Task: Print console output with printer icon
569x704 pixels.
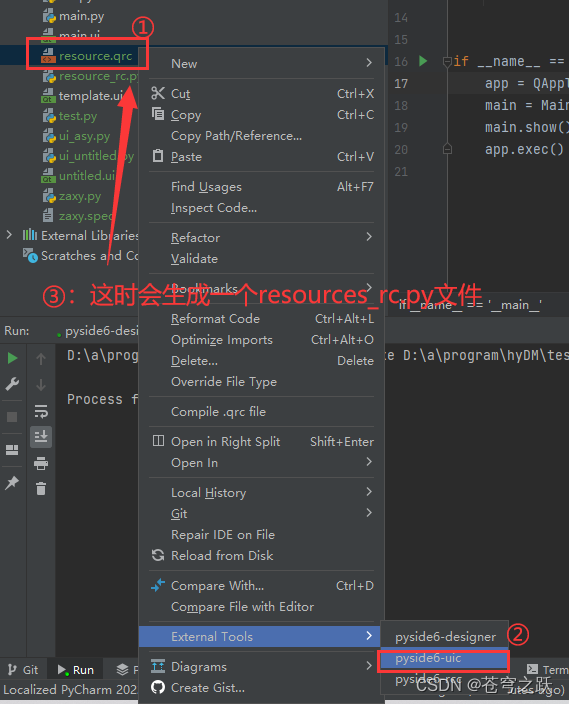Action: [x=41, y=463]
